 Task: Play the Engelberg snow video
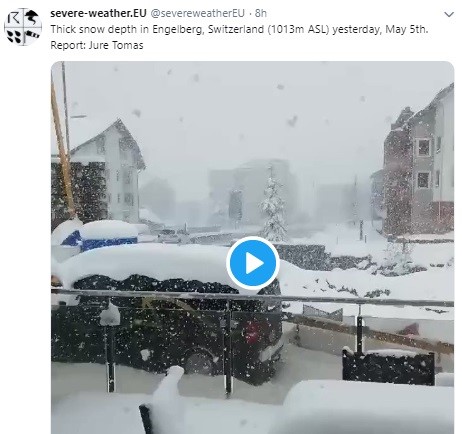[x=253, y=263]
